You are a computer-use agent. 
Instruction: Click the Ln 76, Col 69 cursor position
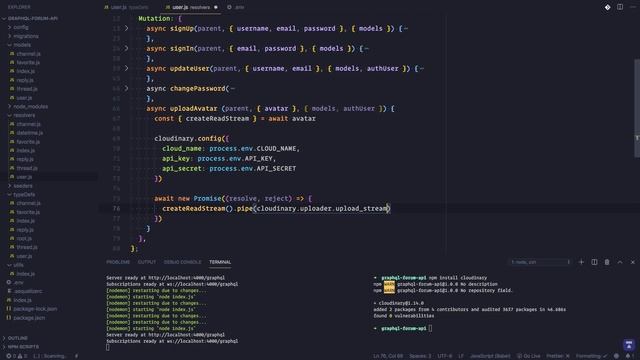tap(388, 356)
